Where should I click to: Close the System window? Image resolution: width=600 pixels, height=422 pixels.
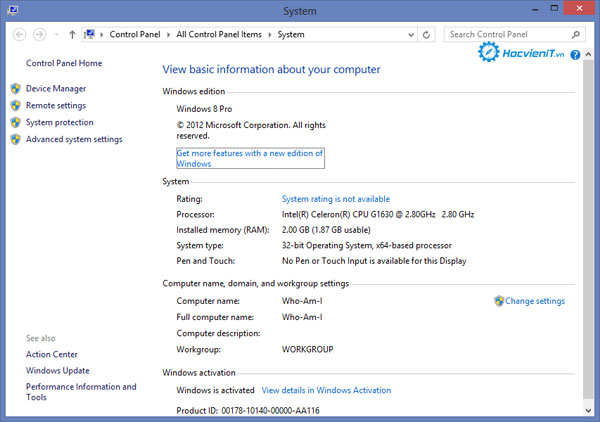pyautogui.click(x=579, y=8)
